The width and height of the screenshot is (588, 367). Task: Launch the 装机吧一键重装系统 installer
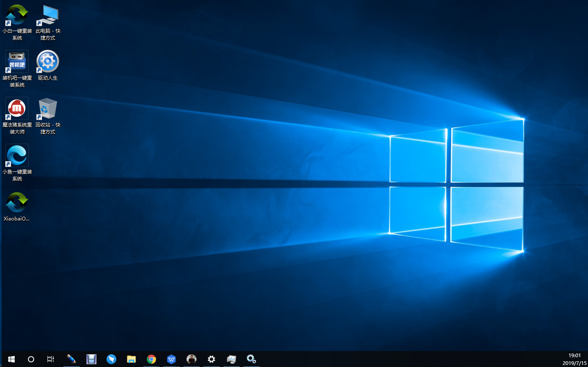tap(16, 61)
